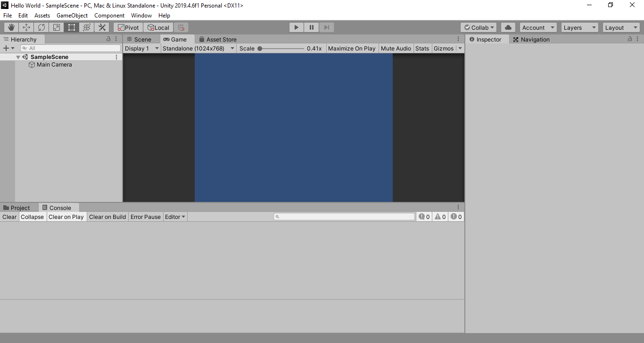Image resolution: width=644 pixels, height=343 pixels.
Task: Select the Hand tool
Action: click(x=10, y=27)
